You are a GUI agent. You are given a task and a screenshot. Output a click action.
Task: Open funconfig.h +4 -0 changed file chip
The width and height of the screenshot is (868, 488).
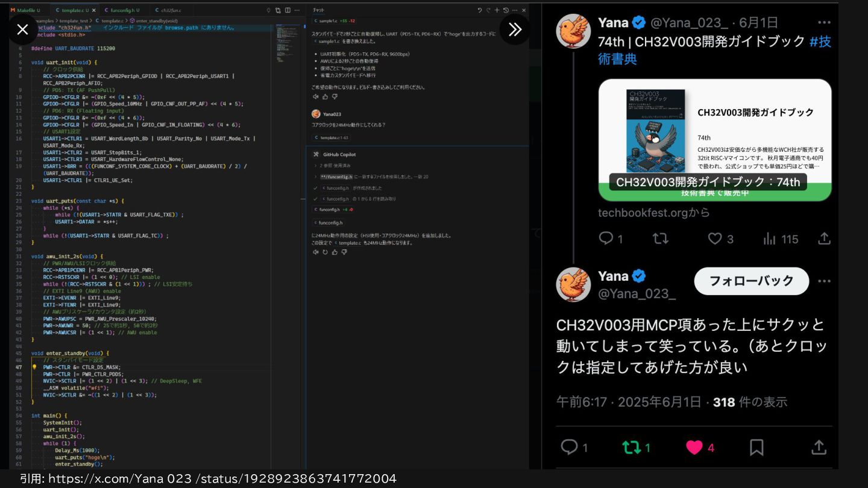[x=333, y=210]
